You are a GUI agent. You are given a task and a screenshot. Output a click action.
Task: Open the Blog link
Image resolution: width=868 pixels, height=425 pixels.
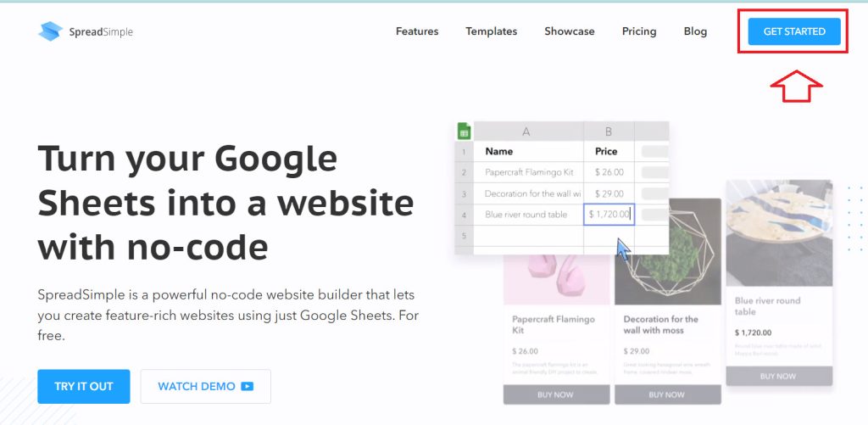pyautogui.click(x=695, y=31)
